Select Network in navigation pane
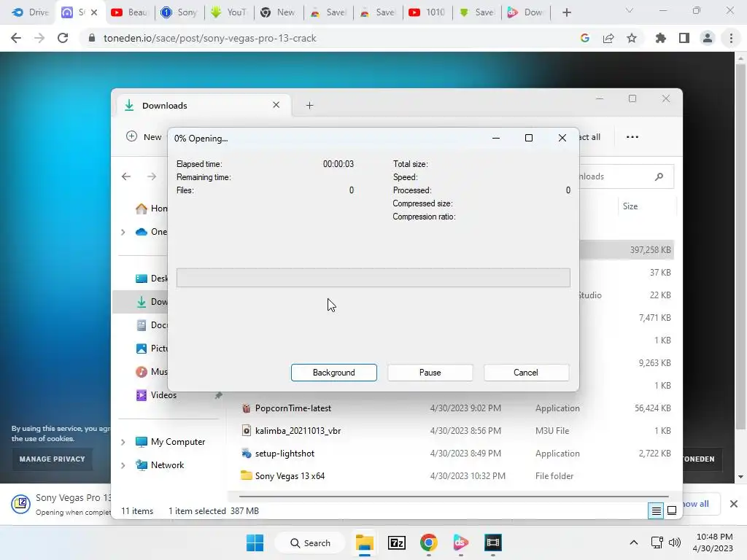The width and height of the screenshot is (747, 560). pos(167,465)
